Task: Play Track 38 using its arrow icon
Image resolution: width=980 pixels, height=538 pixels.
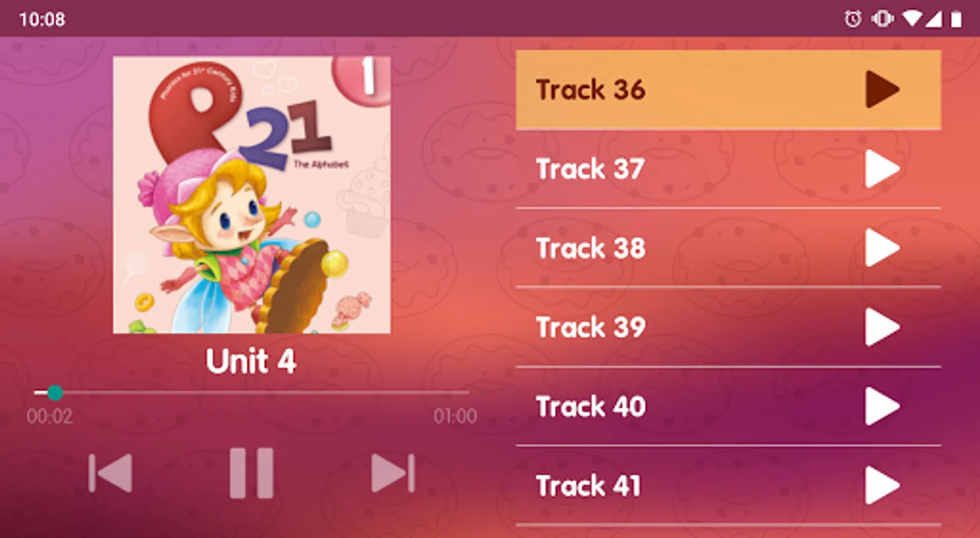Action: (882, 248)
